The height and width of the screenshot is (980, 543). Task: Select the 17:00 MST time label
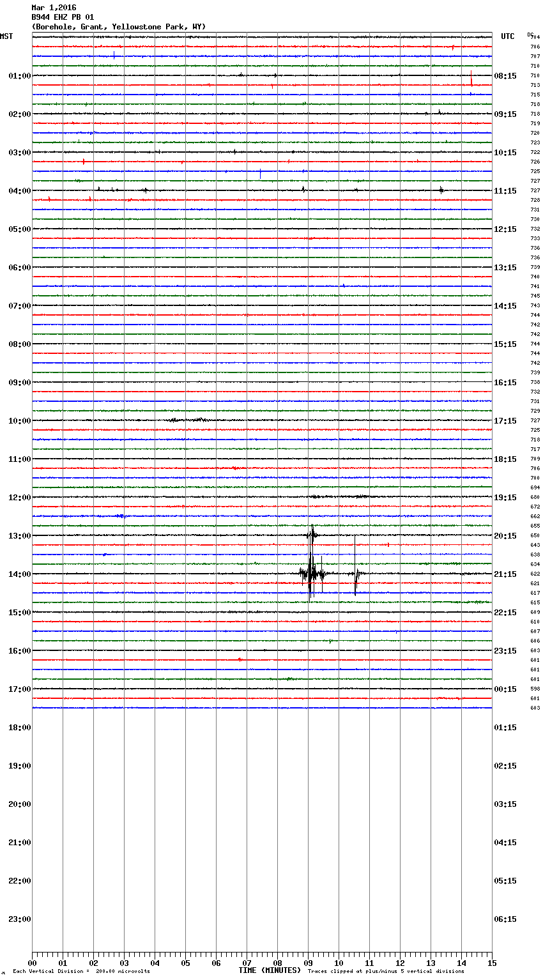point(20,689)
